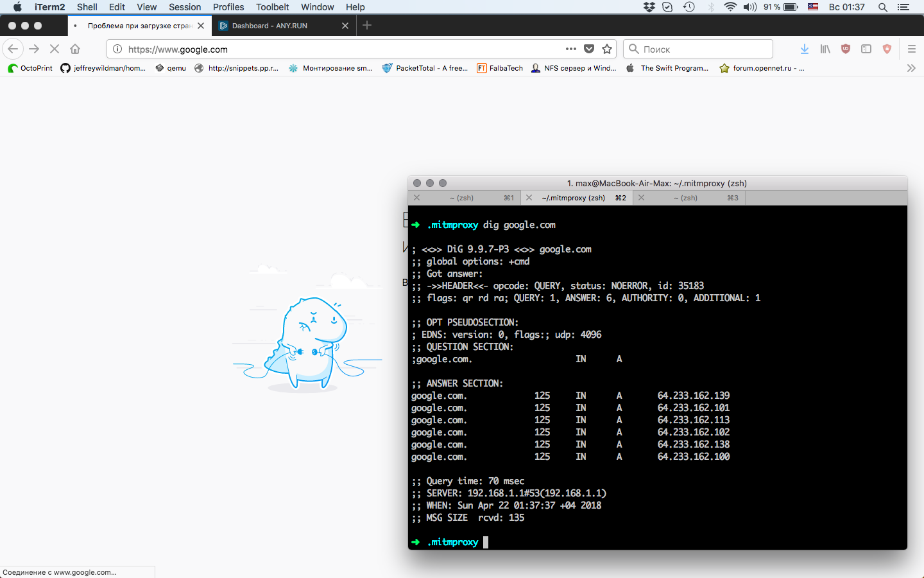Open the jeffreywildman GitHub bookmark
The image size is (924, 578).
pyautogui.click(x=103, y=68)
